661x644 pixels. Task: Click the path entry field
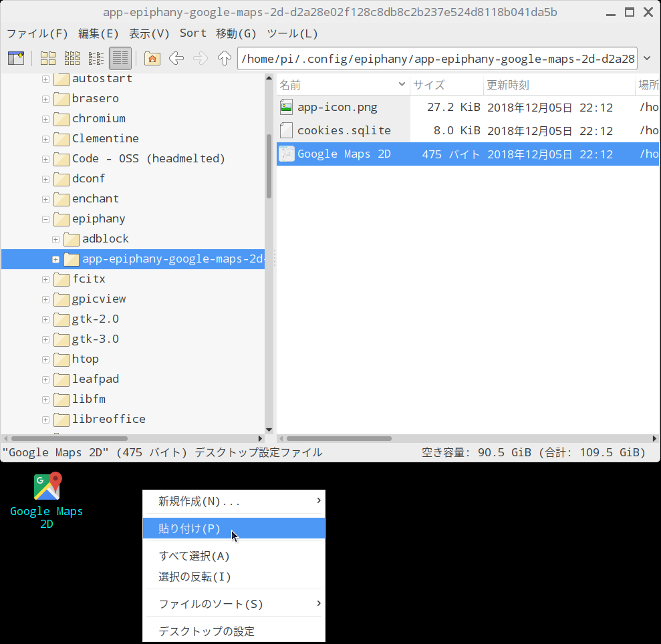[x=437, y=58]
